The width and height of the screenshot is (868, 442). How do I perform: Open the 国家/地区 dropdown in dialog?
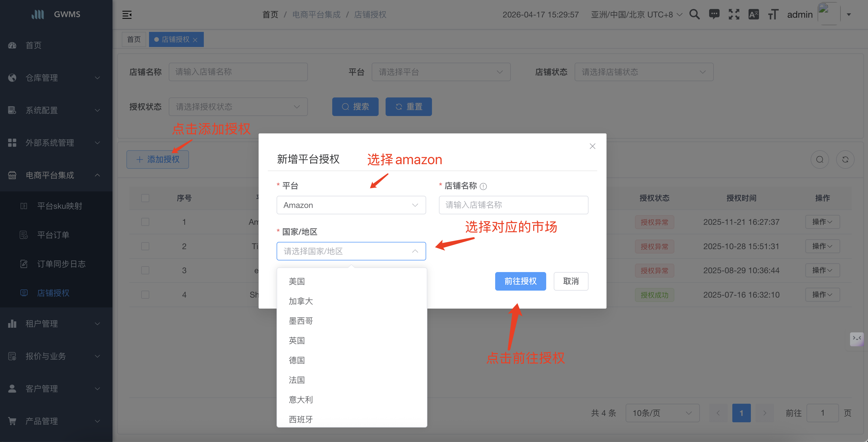click(x=351, y=251)
